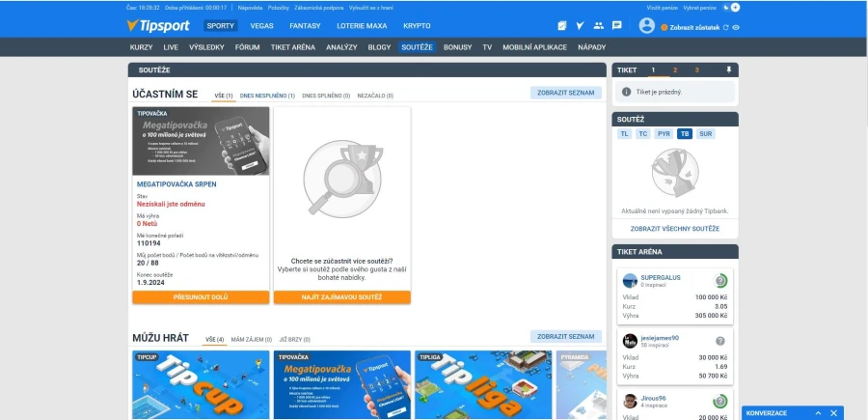Viewport: 868px width, 420px height.
Task: Open jesiejames90 avatar in Tiket Aréna
Action: pyautogui.click(x=630, y=342)
